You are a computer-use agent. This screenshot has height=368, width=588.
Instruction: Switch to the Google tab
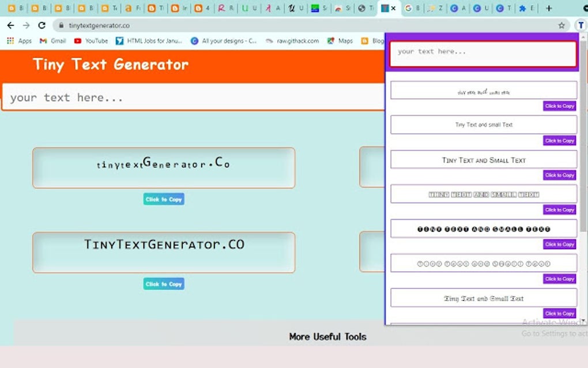413,8
